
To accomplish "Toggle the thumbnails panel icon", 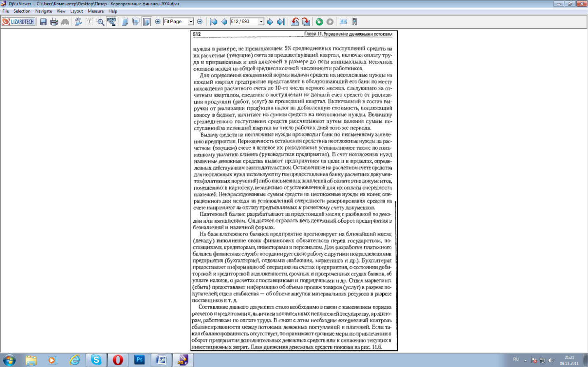I will tap(344, 22).
